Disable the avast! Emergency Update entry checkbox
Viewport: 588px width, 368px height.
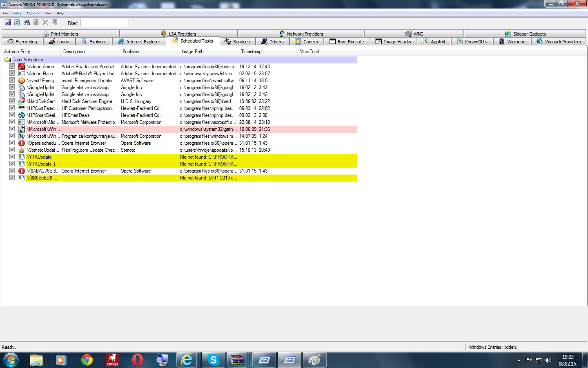coord(12,80)
